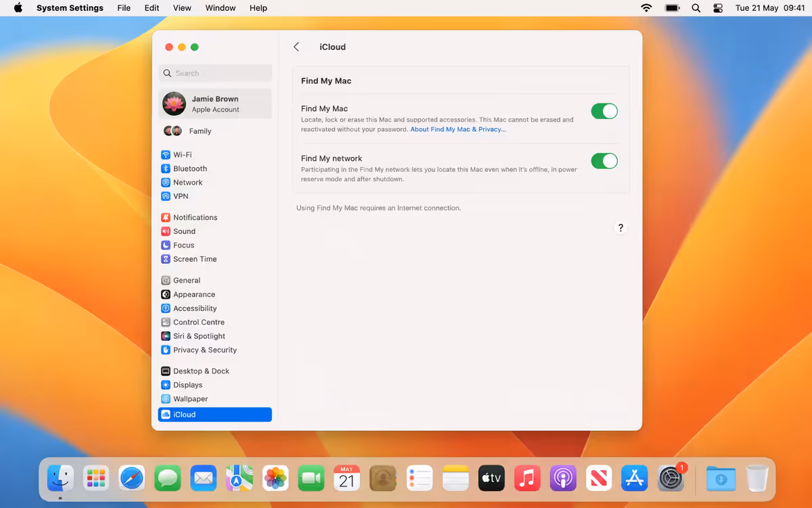Turn off Find My Mac toggle
Screen dimensions: 812x508
tap(604, 111)
